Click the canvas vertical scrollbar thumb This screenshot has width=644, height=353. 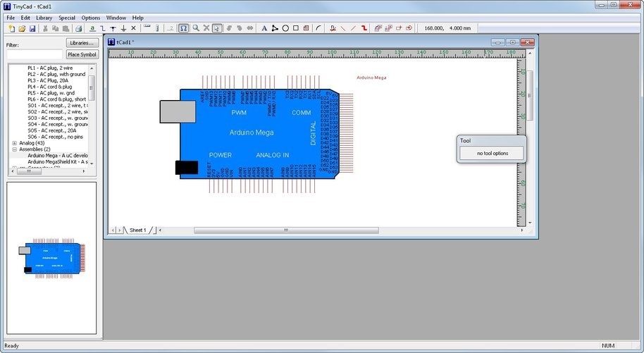[530, 95]
